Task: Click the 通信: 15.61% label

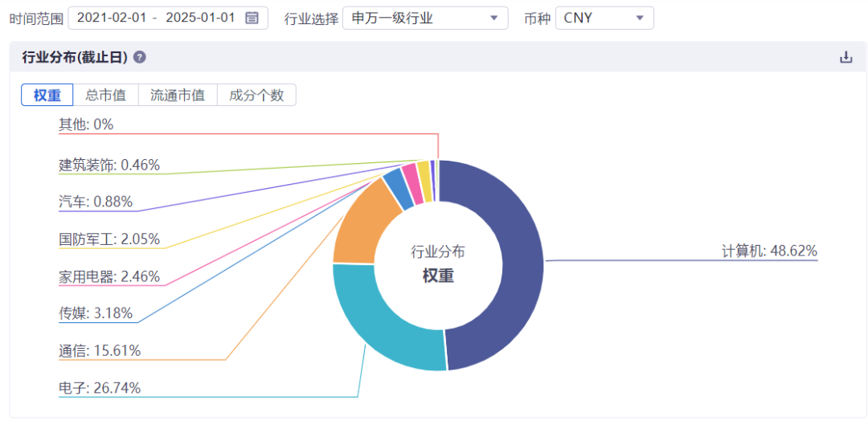Action: pyautogui.click(x=100, y=350)
